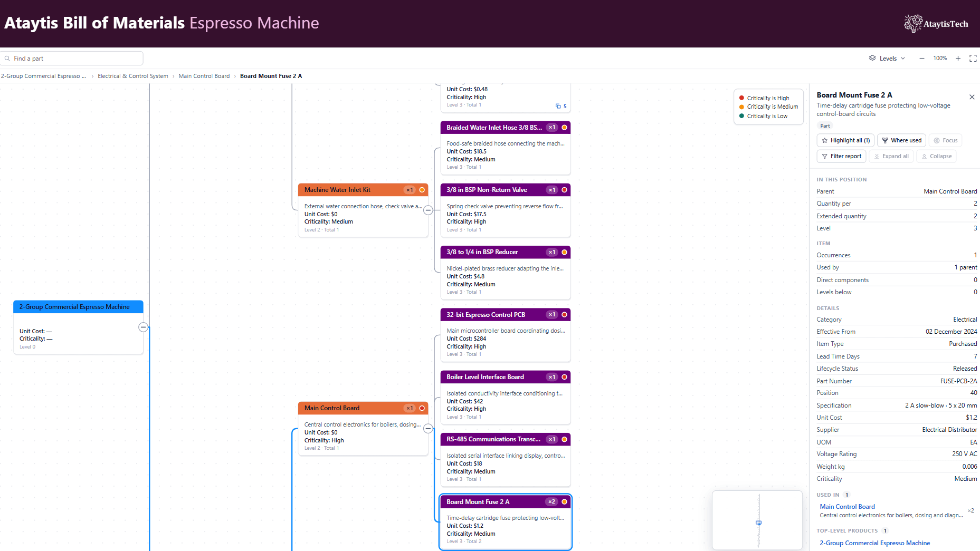
Task: Click the Find a part search field
Action: tap(72, 59)
